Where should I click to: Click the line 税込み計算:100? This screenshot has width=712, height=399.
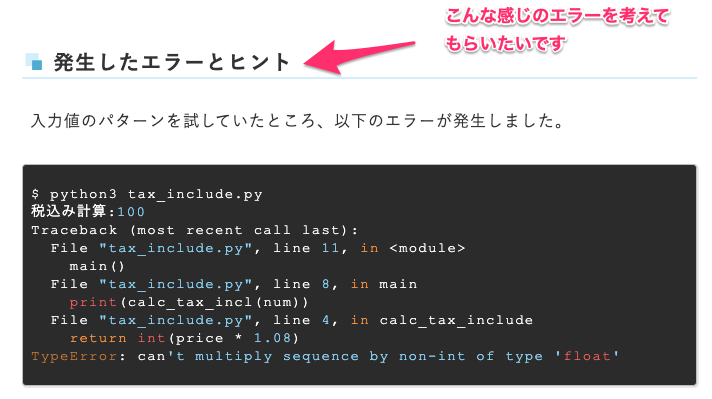pos(88,212)
